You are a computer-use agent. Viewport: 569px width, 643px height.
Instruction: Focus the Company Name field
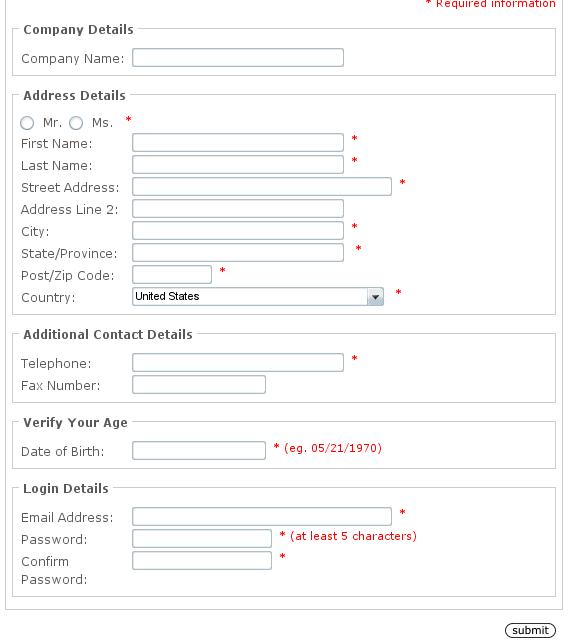click(238, 57)
